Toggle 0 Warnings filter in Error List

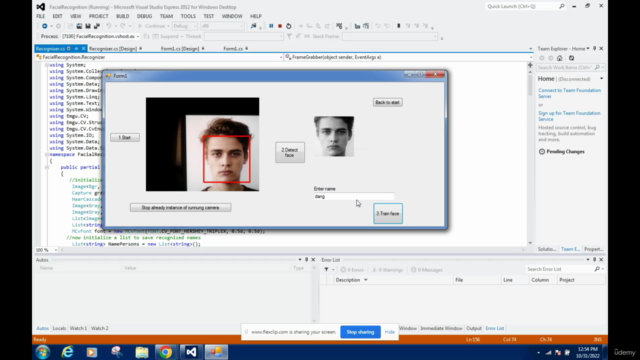click(387, 270)
